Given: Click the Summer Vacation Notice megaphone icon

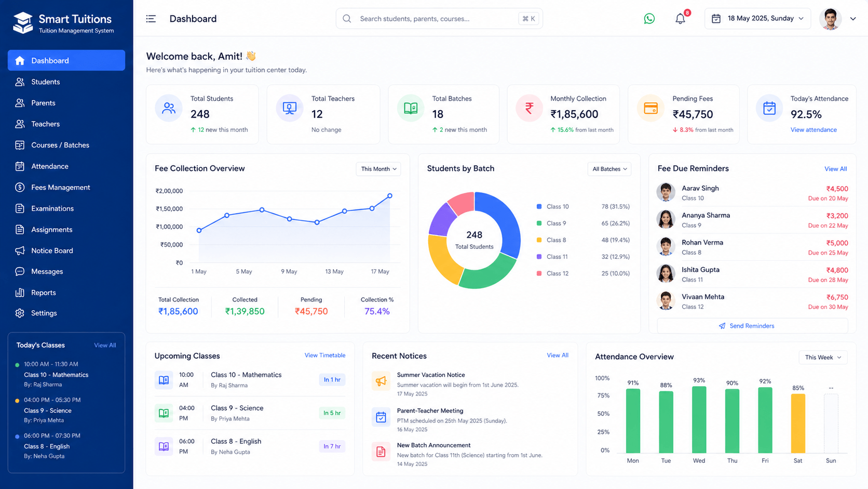Looking at the screenshot, I should [381, 381].
